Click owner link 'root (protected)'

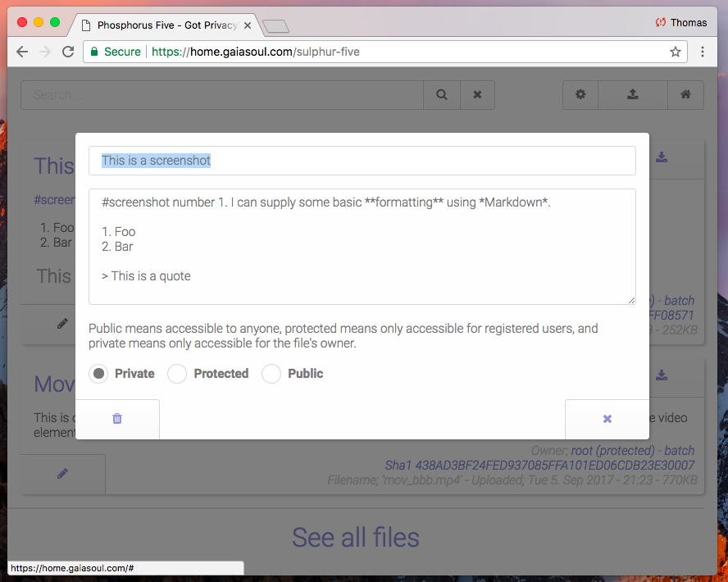point(612,451)
